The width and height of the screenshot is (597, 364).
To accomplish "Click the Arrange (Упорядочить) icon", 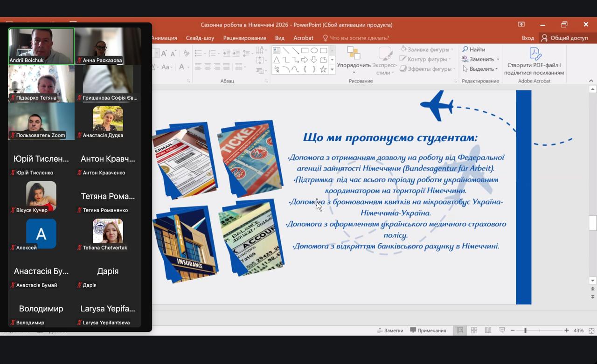I will coord(354,54).
